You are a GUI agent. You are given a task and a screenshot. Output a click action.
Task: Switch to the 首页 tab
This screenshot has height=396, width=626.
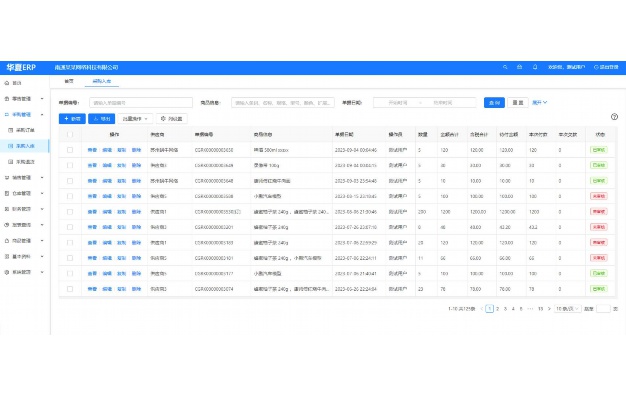click(x=69, y=81)
